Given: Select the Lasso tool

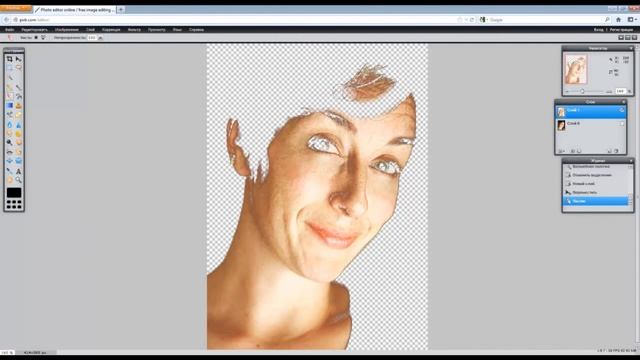Looking at the screenshot, I should pyautogui.click(x=18, y=68).
